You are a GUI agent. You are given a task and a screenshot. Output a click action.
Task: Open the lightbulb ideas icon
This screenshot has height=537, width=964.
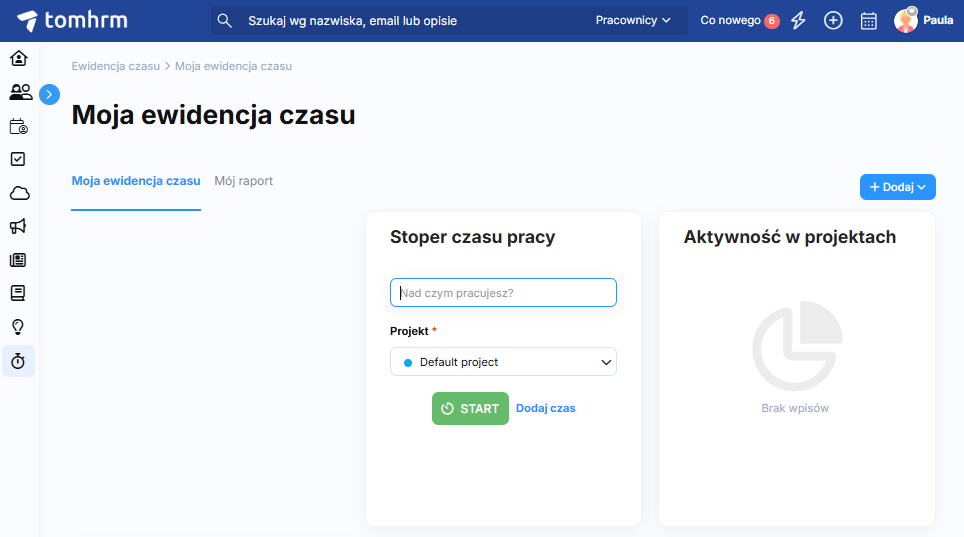coord(18,327)
